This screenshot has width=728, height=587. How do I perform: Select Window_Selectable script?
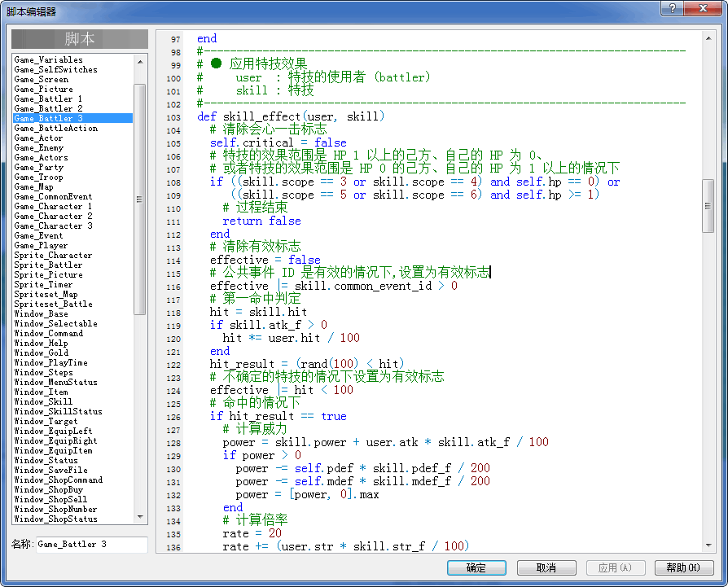(x=55, y=323)
